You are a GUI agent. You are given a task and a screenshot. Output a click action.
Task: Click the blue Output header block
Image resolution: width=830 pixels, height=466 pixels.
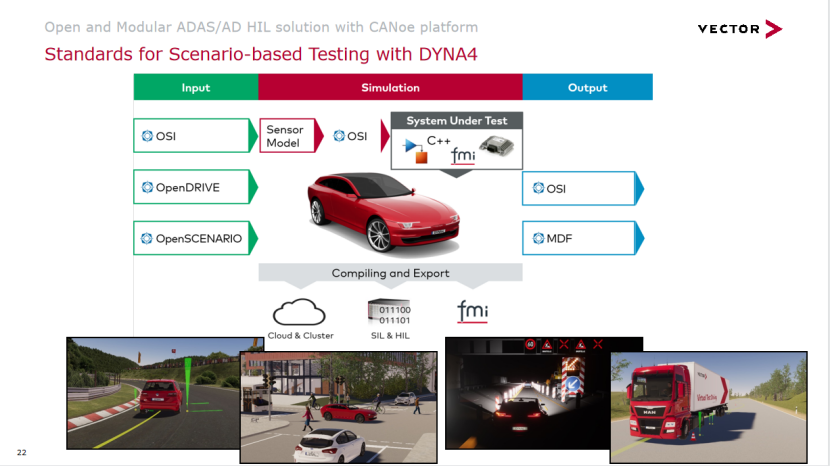point(588,87)
